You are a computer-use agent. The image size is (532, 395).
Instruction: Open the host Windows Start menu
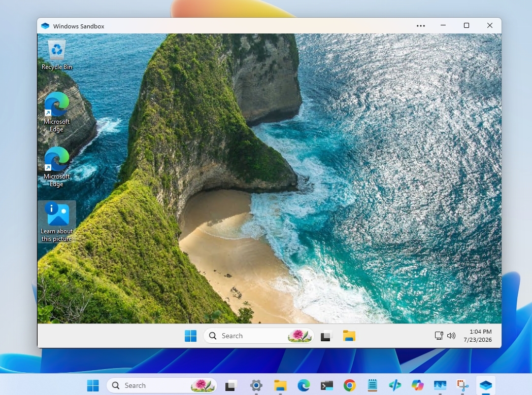(93, 385)
